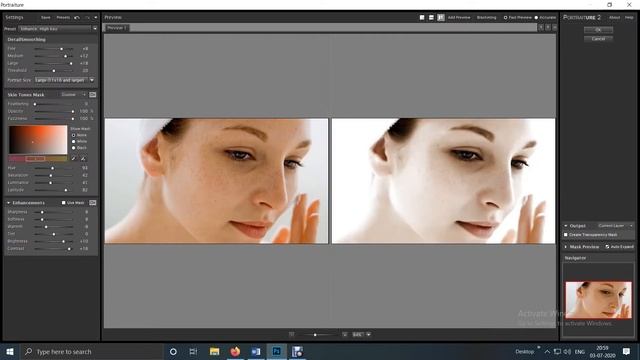Click the Cancel button

(598, 39)
